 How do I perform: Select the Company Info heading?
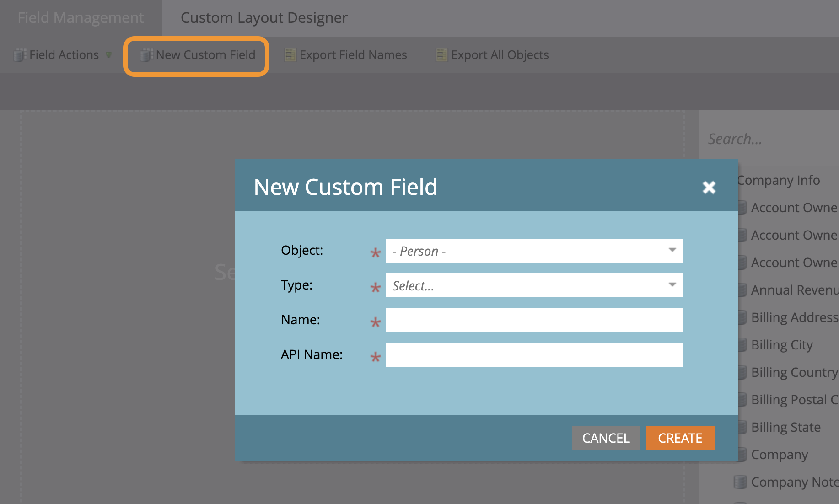pyautogui.click(x=779, y=180)
